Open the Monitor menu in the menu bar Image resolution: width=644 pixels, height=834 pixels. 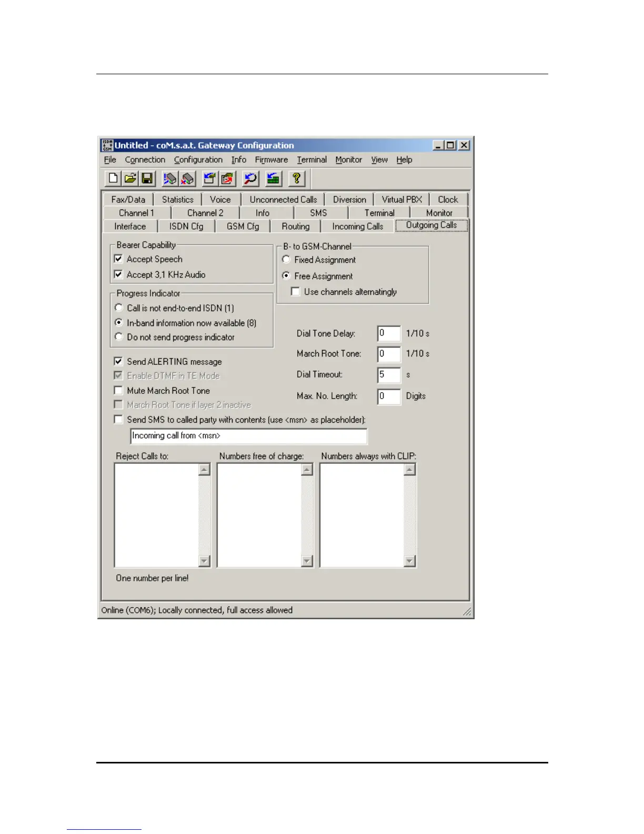tap(349, 160)
